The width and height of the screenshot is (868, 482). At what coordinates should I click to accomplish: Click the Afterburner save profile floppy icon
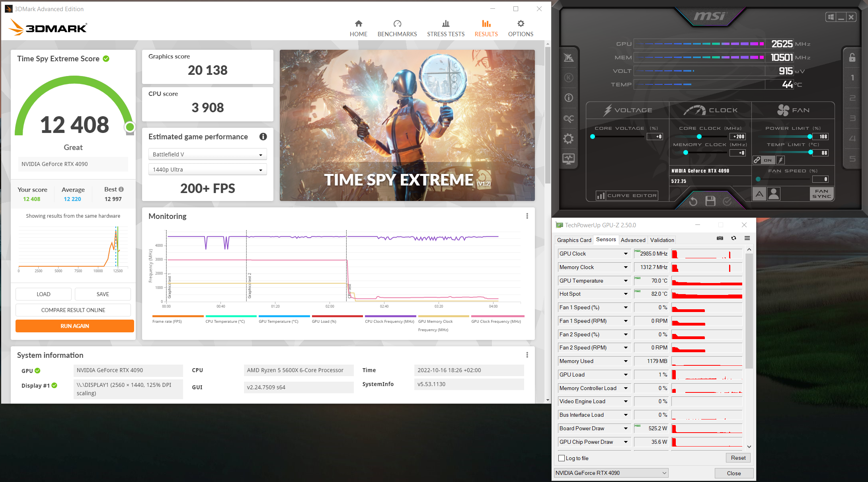pos(710,201)
